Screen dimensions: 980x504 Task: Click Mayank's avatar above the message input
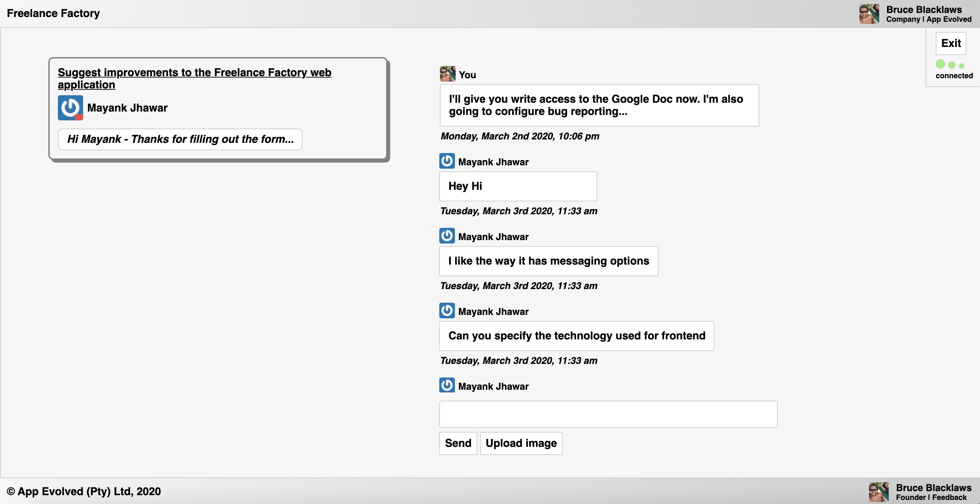447,385
